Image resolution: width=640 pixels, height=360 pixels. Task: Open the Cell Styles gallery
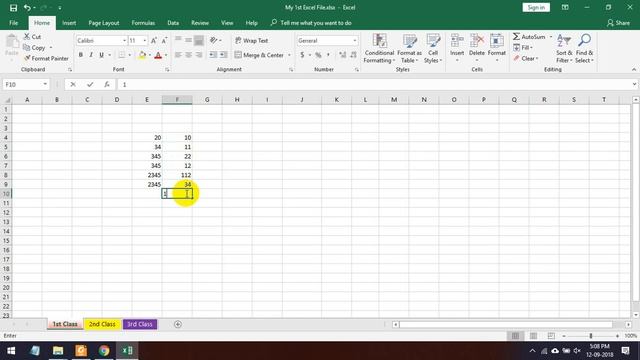click(x=433, y=49)
